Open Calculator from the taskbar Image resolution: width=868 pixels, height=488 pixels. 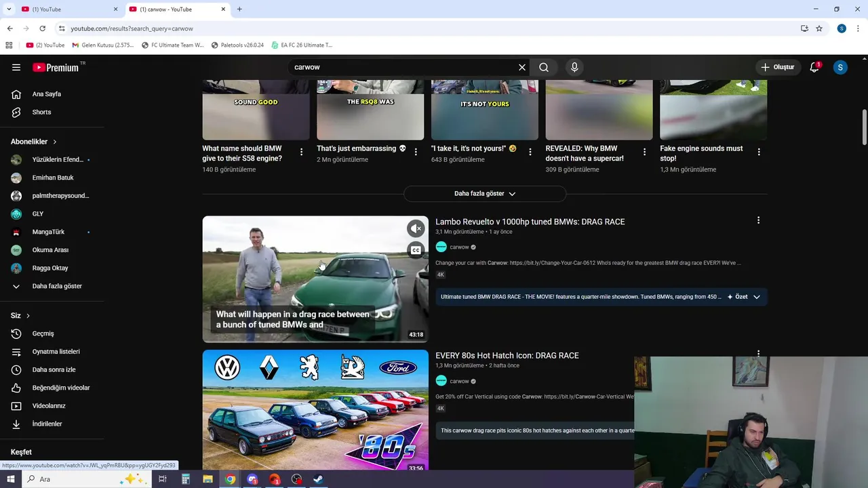(x=185, y=479)
